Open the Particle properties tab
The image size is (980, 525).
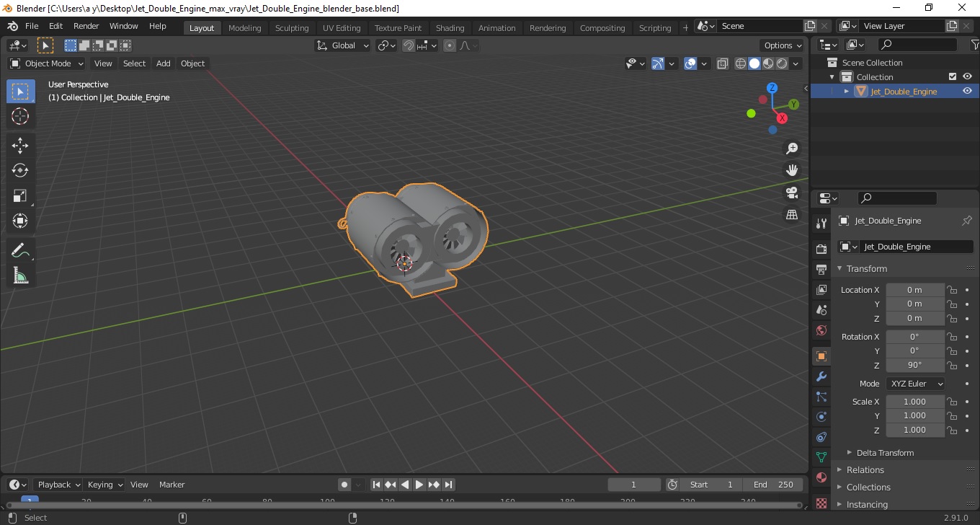tap(821, 397)
